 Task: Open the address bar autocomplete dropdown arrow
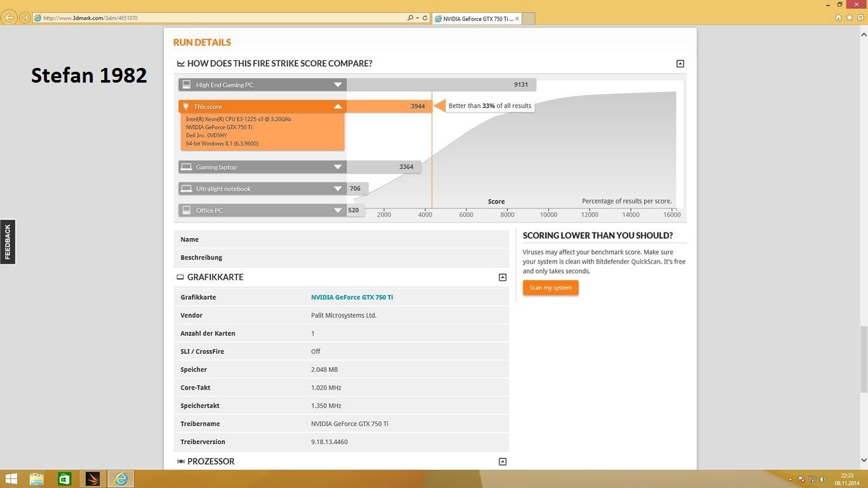417,18
